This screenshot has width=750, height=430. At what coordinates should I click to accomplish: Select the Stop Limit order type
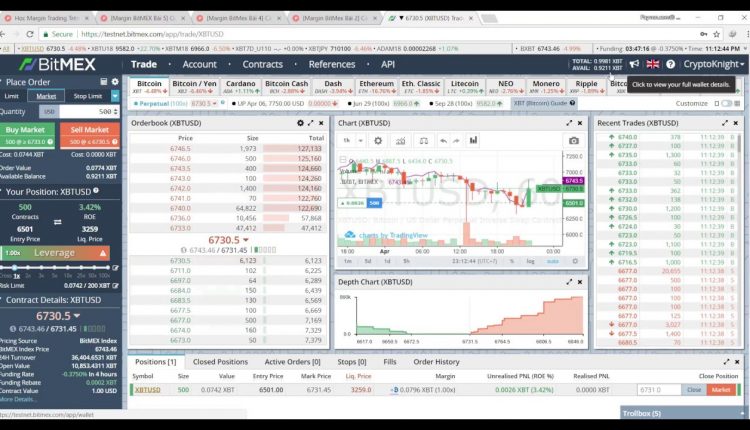pyautogui.click(x=88, y=96)
